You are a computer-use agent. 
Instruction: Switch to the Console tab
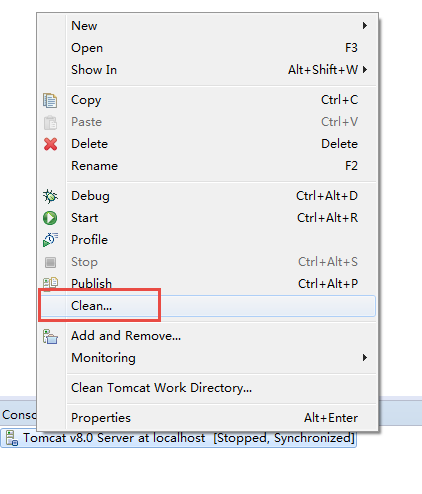click(x=19, y=415)
